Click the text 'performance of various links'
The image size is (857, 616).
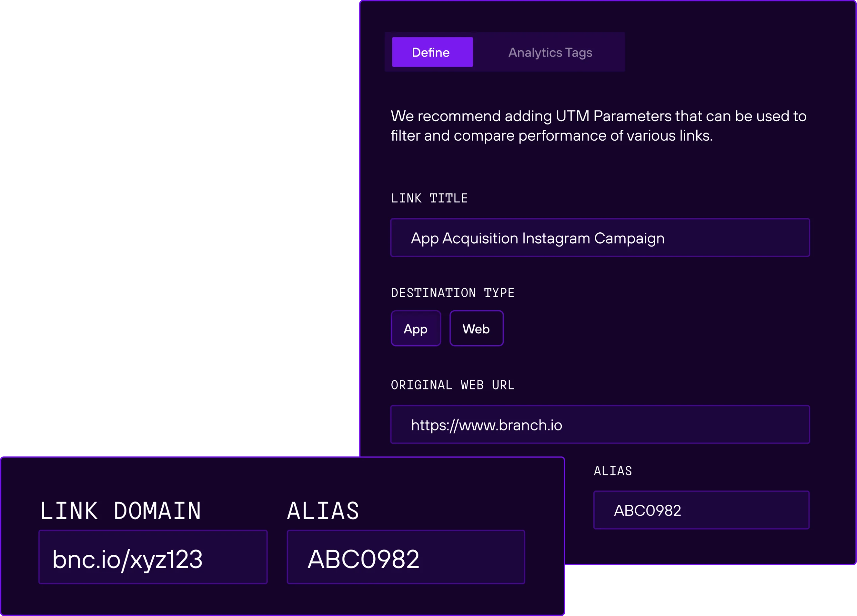[615, 136]
